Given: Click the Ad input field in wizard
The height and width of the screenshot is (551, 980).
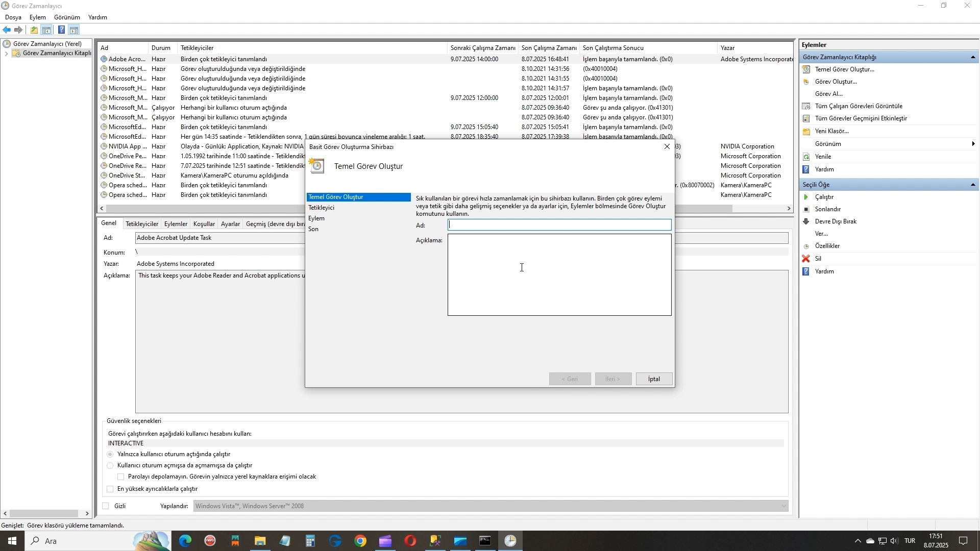Looking at the screenshot, I should tap(559, 225).
